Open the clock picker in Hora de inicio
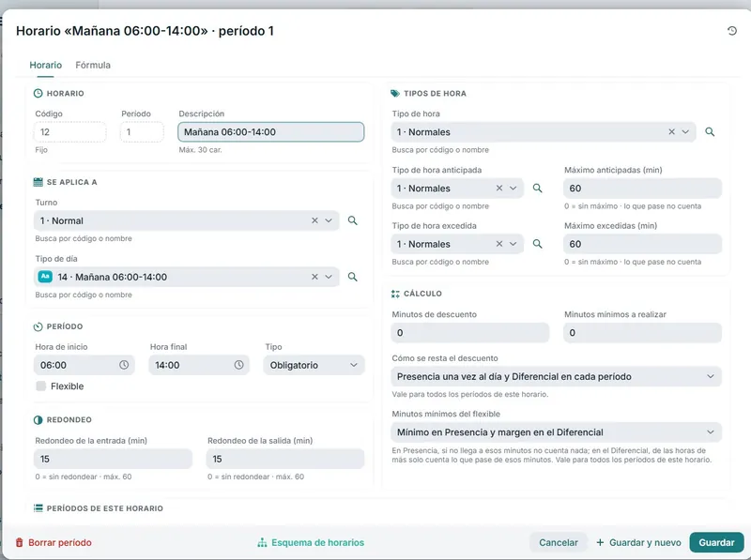This screenshot has width=751, height=560. [x=124, y=365]
